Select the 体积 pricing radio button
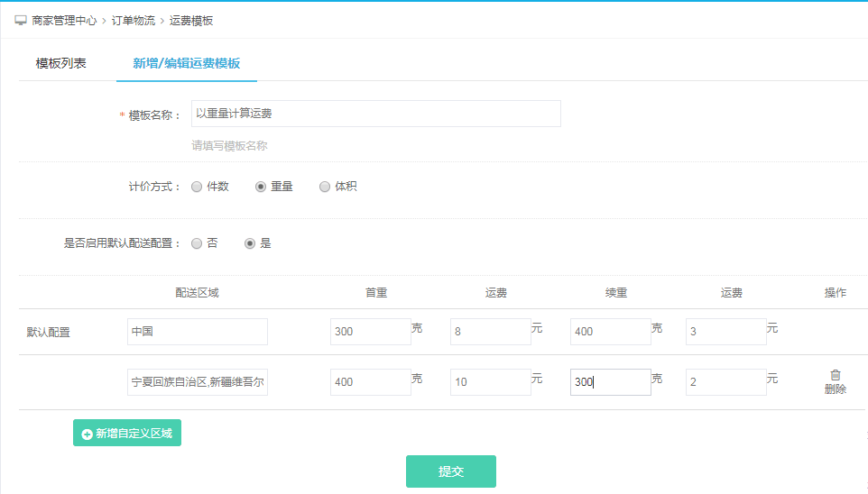 click(x=325, y=187)
